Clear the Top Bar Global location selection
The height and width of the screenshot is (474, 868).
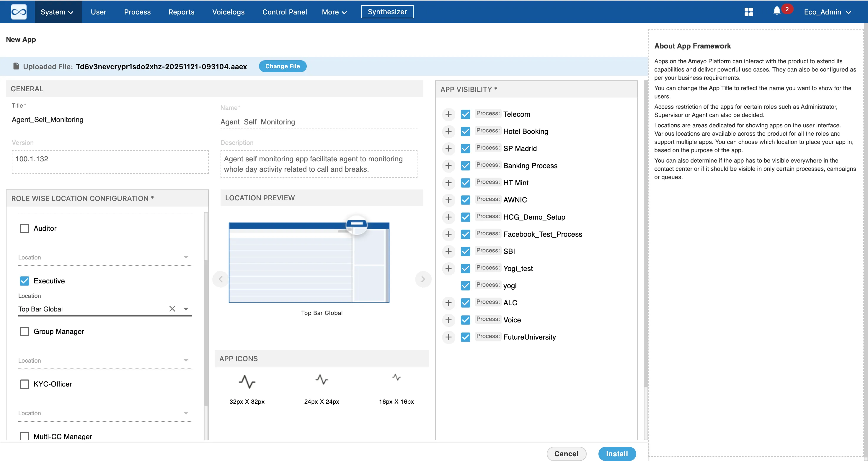coord(172,309)
